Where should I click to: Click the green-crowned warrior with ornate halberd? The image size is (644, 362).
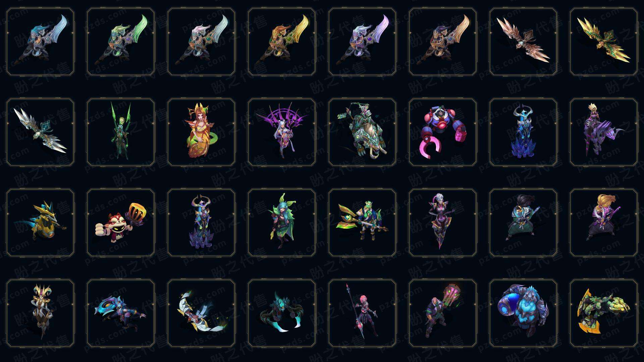(362, 223)
